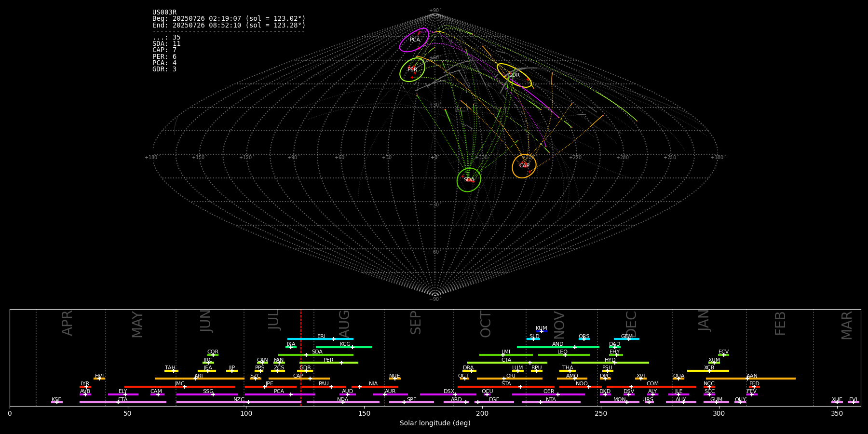Click the AAN shower bar in the timeline

click(x=751, y=379)
